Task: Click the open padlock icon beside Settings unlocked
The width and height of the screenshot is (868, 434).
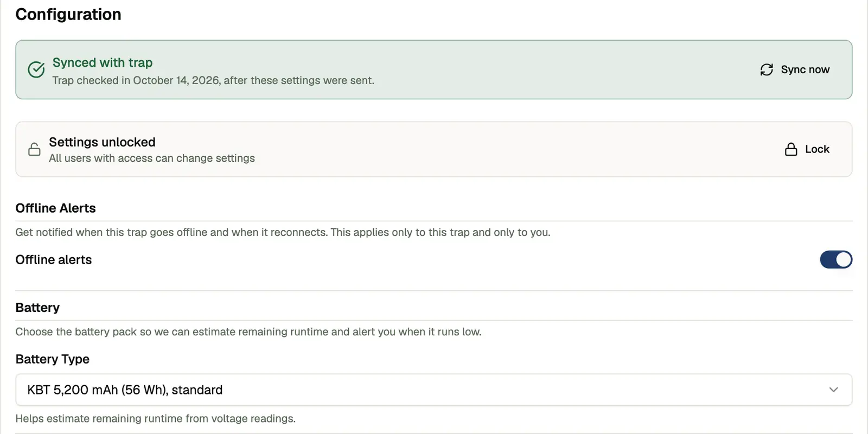Action: tap(34, 149)
